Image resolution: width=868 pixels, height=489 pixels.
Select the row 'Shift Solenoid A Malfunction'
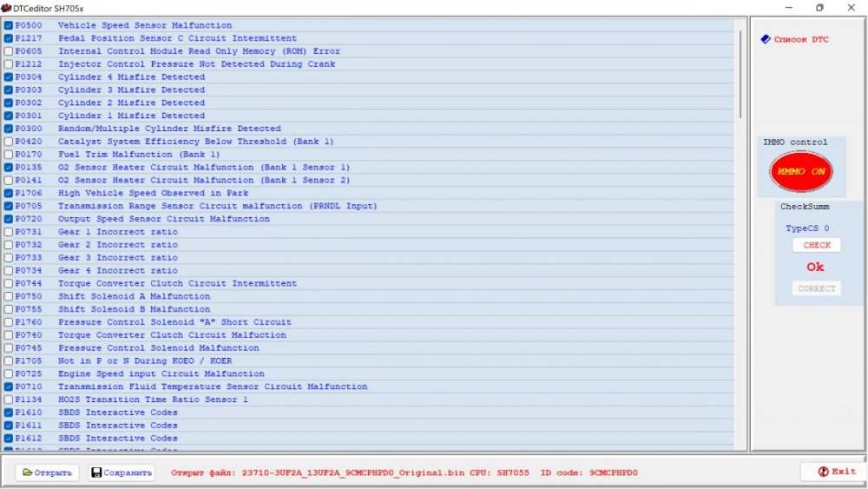point(368,296)
